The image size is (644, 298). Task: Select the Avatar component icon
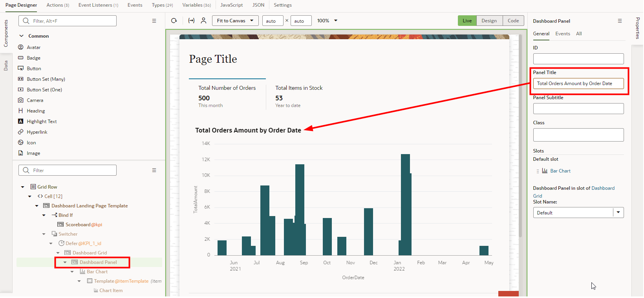(x=21, y=47)
